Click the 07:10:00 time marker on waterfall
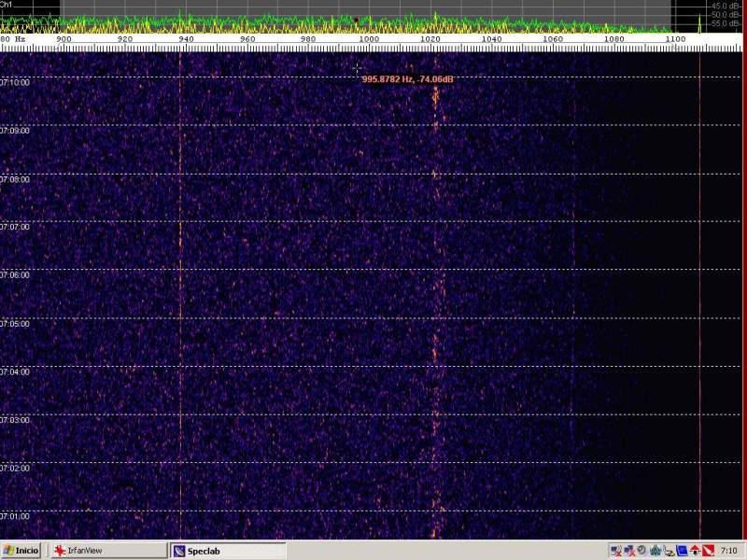 [x=16, y=82]
